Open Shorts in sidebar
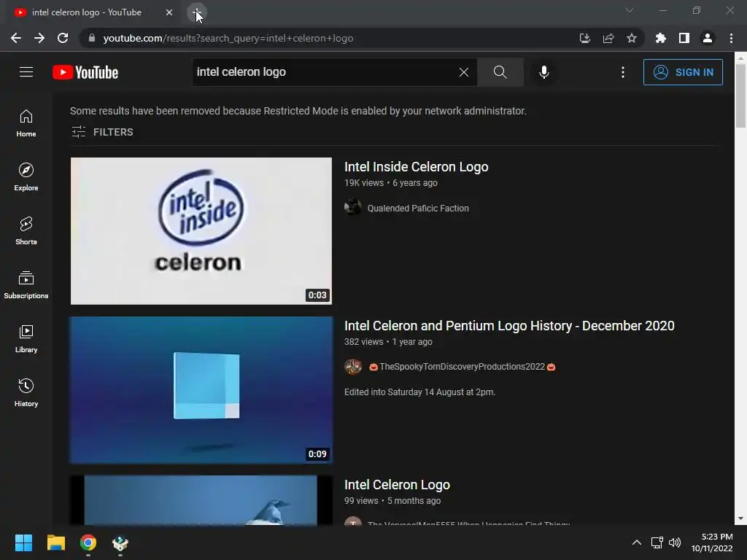 click(26, 231)
